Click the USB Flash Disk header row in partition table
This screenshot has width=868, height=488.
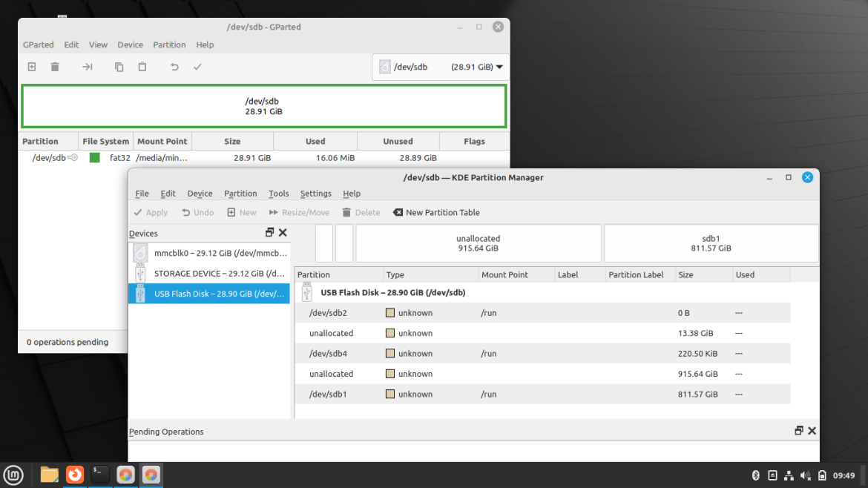pyautogui.click(x=542, y=293)
